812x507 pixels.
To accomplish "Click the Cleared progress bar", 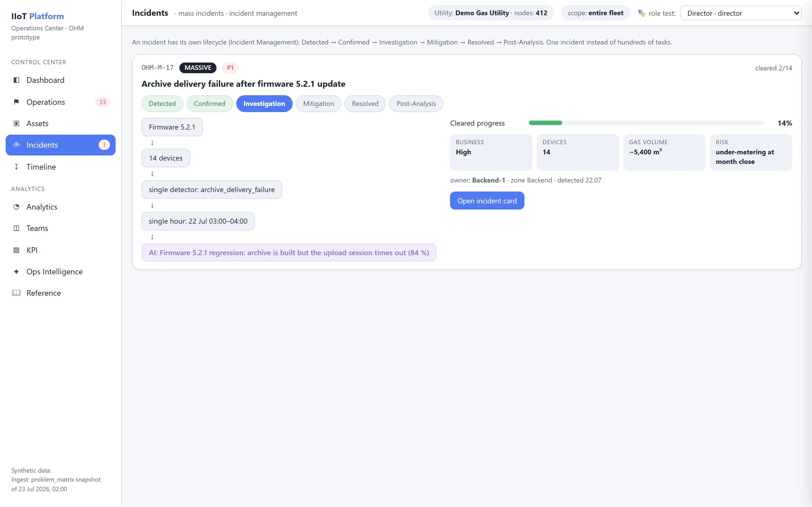I will (646, 123).
